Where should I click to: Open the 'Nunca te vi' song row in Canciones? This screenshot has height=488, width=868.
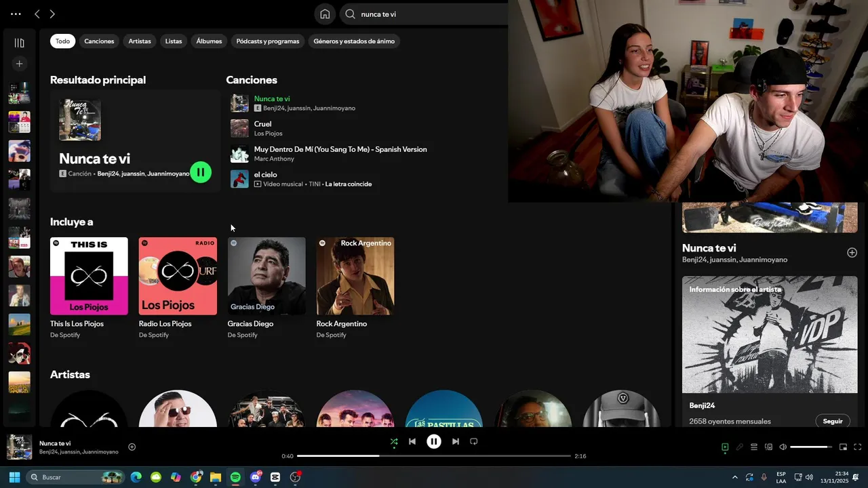(366, 103)
